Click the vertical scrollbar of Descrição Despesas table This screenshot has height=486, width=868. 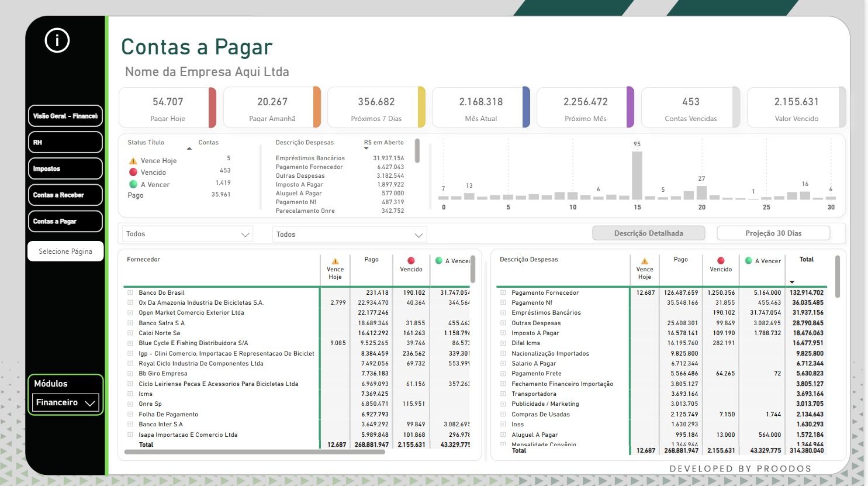[838, 276]
